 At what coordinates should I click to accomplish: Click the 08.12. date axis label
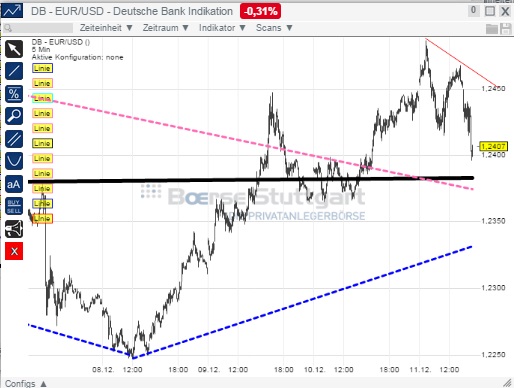(103, 369)
